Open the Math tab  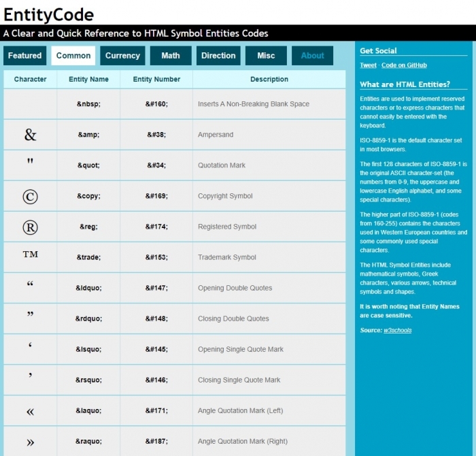point(171,56)
